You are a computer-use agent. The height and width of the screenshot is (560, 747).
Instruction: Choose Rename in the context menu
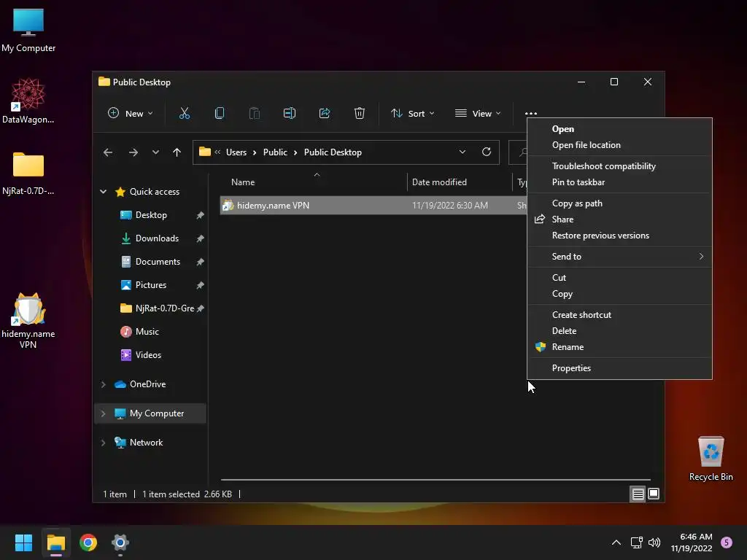619,346
